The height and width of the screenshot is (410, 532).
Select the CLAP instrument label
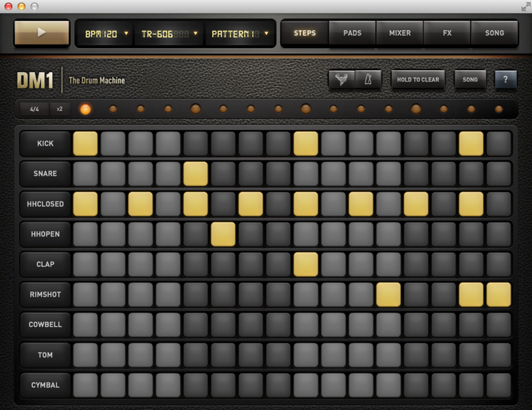[x=45, y=264]
